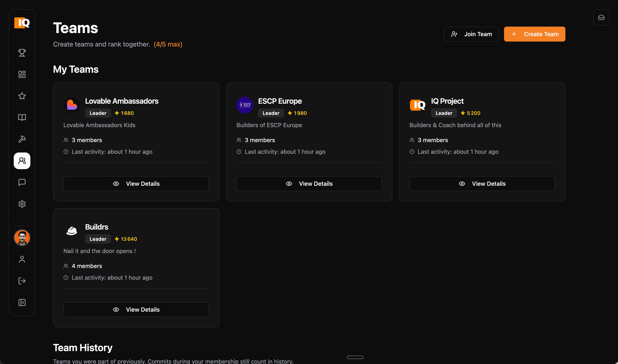
Task: View Details for the Buildrs team
Action: (x=136, y=309)
